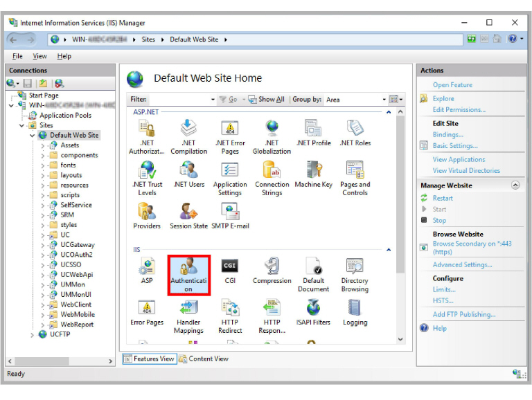Click the Open Feature action link
Image resolution: width=532 pixels, height=400 pixels.
pos(452,84)
